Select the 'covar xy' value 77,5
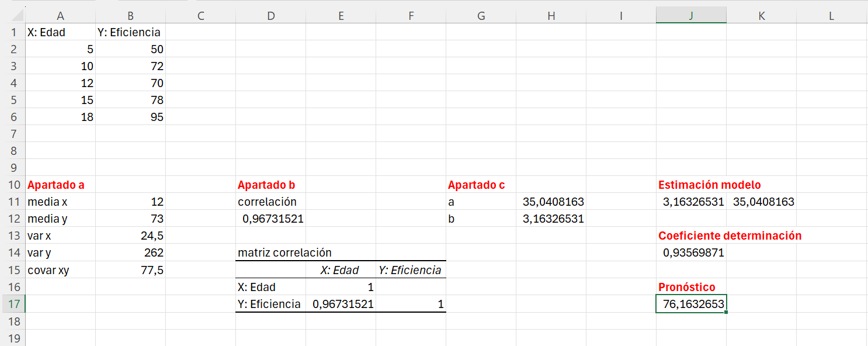The height and width of the screenshot is (346, 868). click(131, 270)
